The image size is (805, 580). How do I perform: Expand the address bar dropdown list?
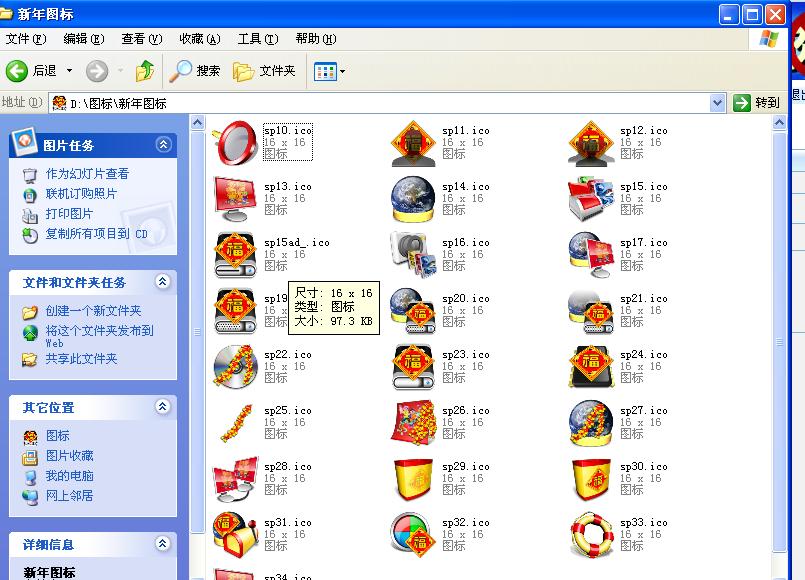[x=717, y=103]
